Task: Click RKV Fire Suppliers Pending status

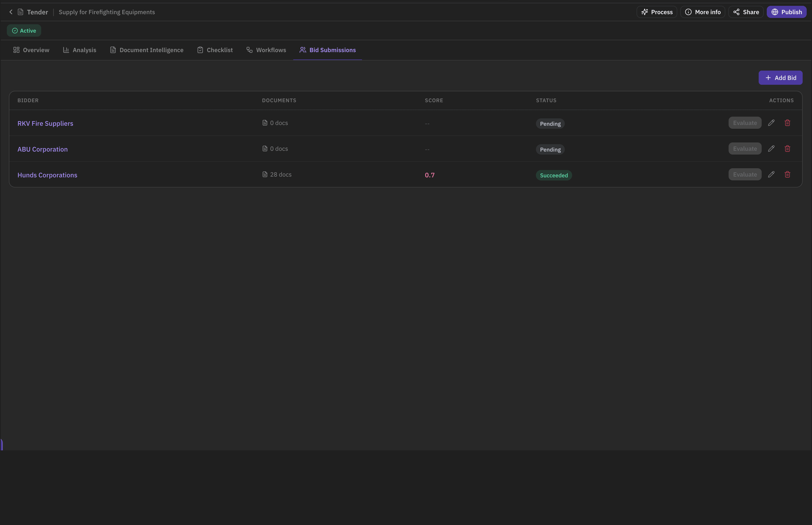Action: coord(550,124)
